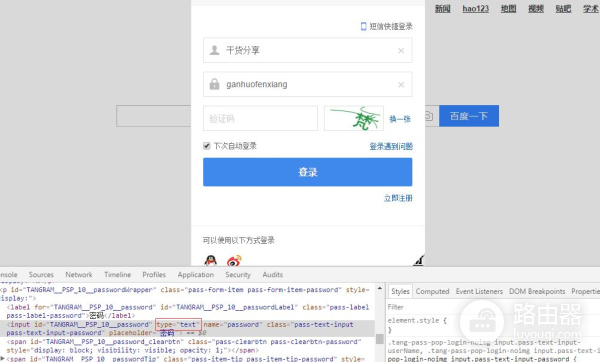Click the element.style rule in Styles pane

417,320
